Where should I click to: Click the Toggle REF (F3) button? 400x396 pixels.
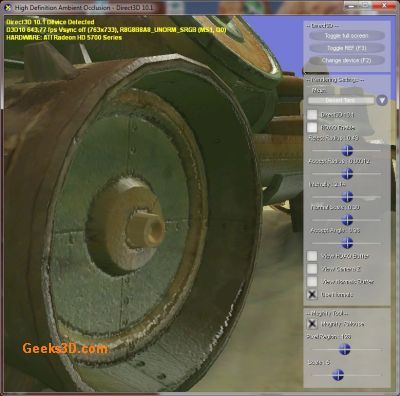347,48
